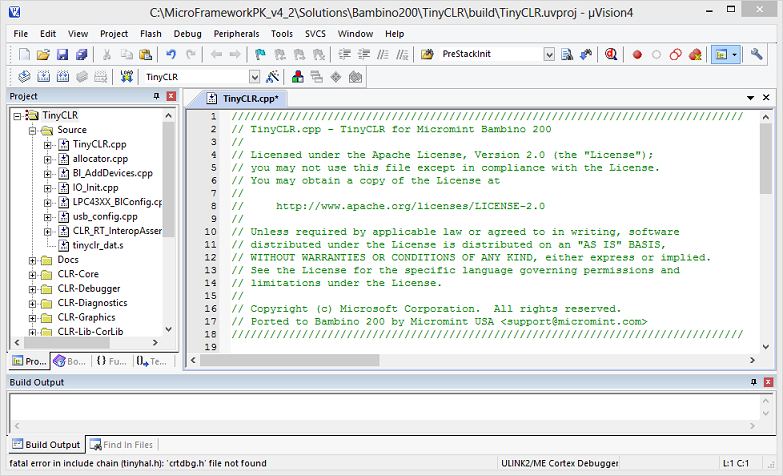Viewport: 783px width, 476px height.
Task: Click the Unindent selection icon
Action: pyautogui.click(x=364, y=54)
